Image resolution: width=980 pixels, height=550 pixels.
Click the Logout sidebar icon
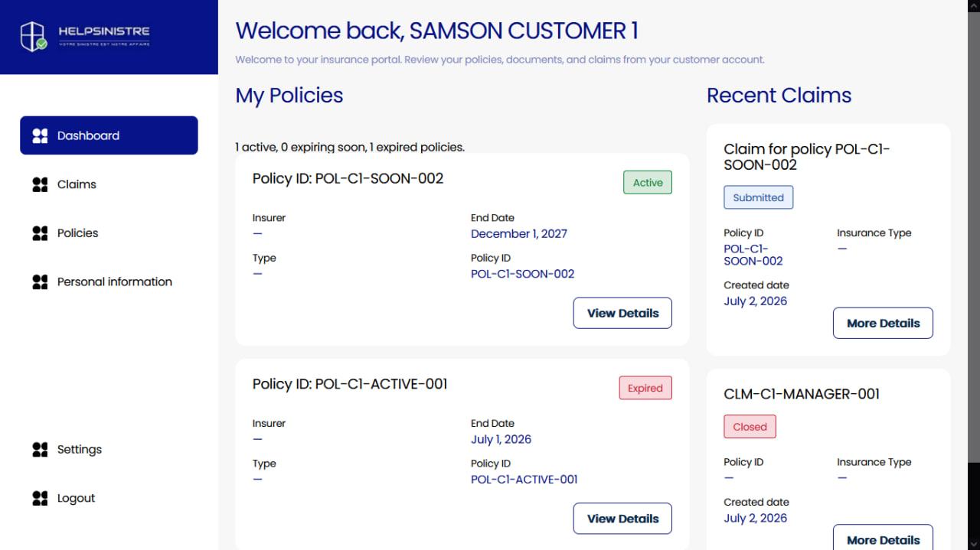click(x=40, y=499)
